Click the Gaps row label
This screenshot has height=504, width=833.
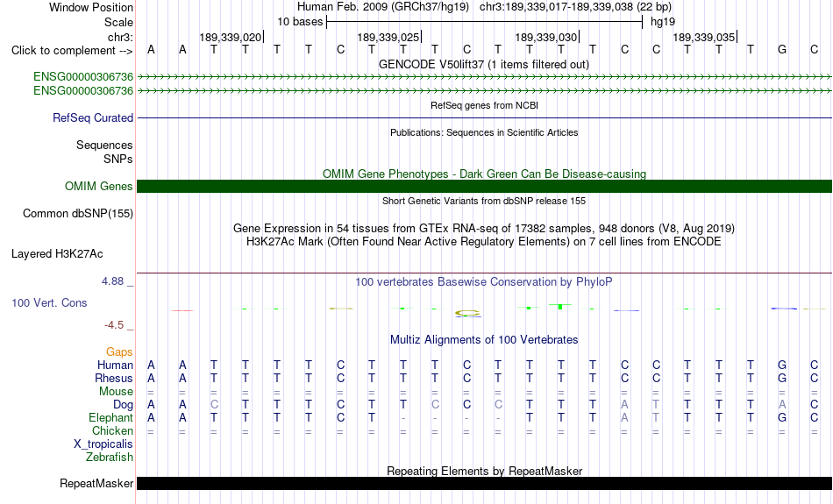pyautogui.click(x=119, y=352)
